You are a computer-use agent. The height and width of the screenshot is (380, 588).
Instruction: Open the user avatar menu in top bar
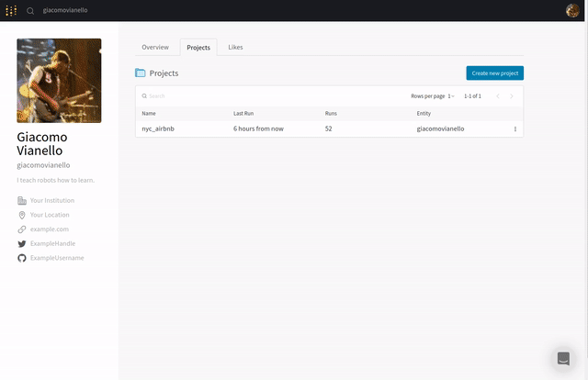[572, 10]
